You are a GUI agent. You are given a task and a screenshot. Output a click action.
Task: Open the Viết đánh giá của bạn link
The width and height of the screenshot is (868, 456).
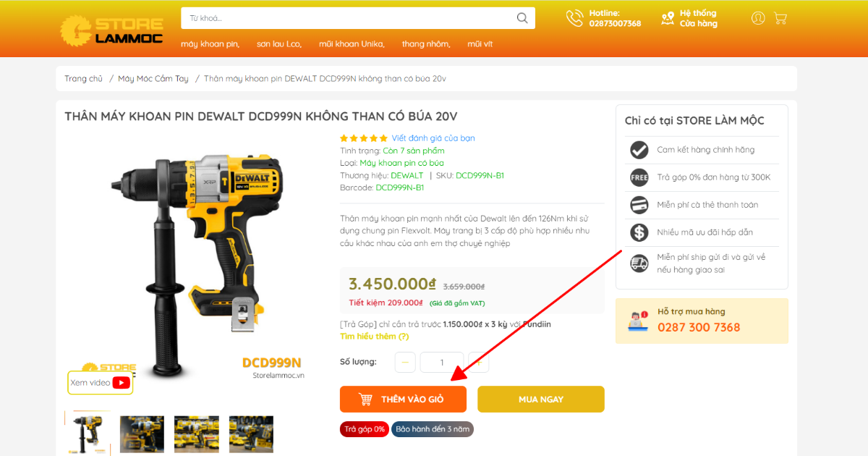coord(433,138)
